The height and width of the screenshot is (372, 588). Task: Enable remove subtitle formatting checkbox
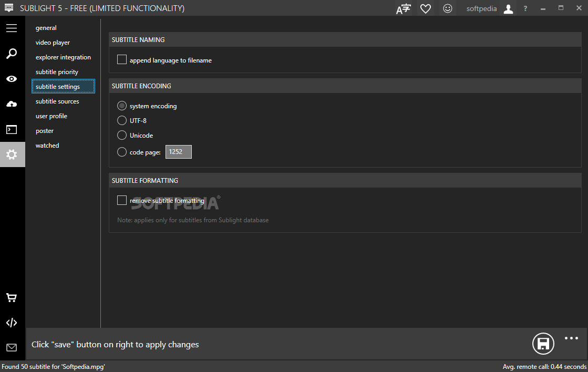pos(122,200)
